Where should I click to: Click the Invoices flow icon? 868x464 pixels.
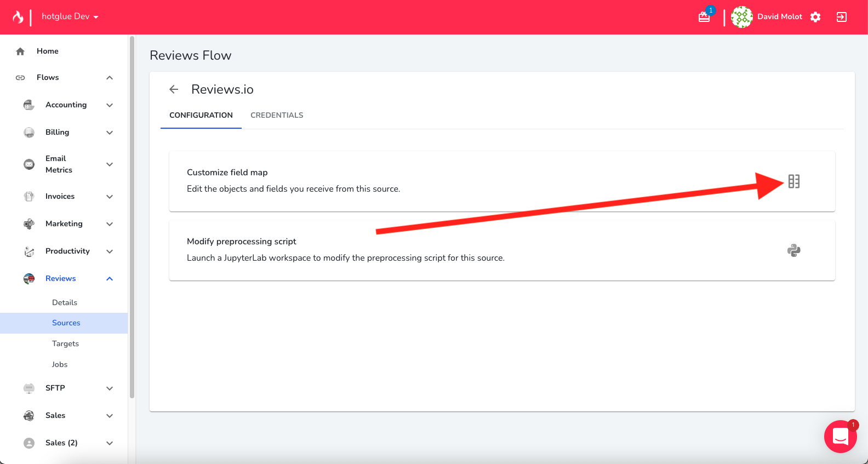click(29, 196)
